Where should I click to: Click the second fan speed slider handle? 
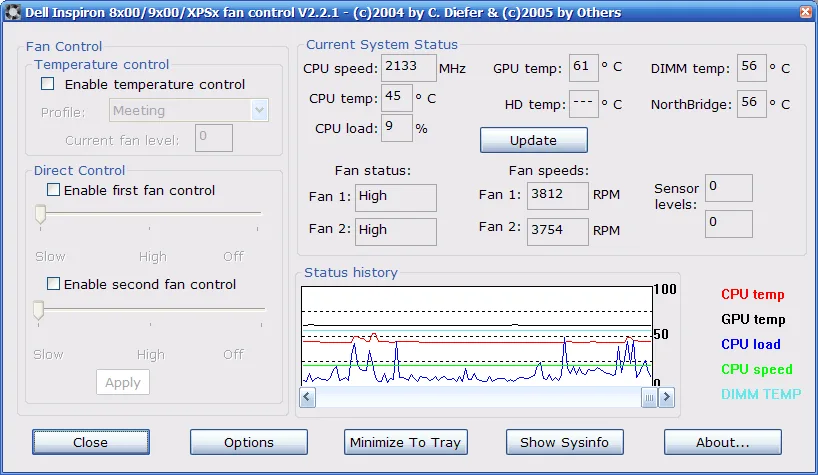point(39,310)
